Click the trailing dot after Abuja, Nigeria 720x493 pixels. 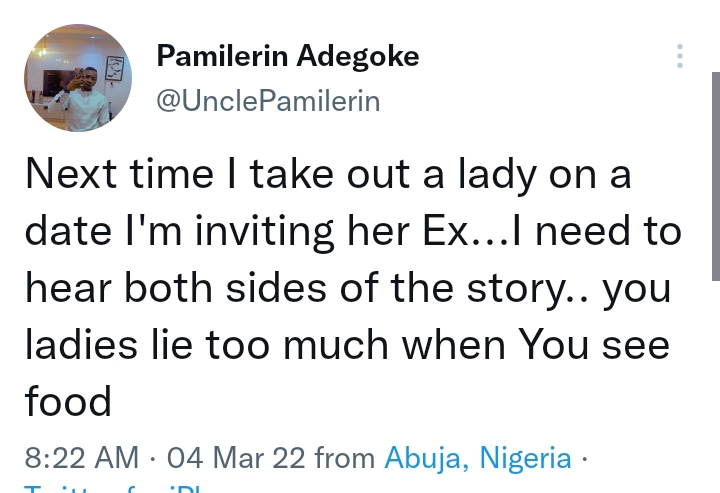tap(585, 459)
